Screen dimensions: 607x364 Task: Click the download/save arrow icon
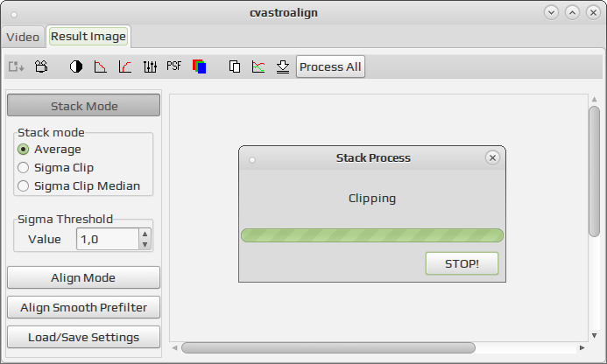283,66
